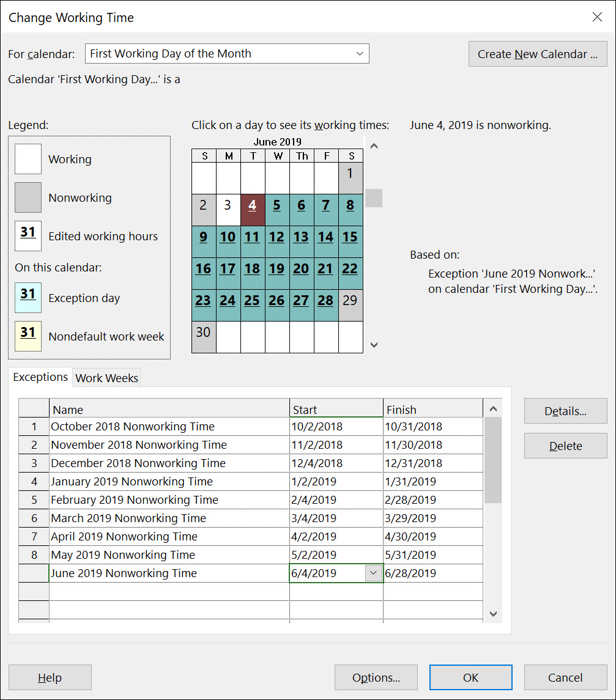Click exceptions list scroll up arrow
616x700 pixels.
[493, 408]
